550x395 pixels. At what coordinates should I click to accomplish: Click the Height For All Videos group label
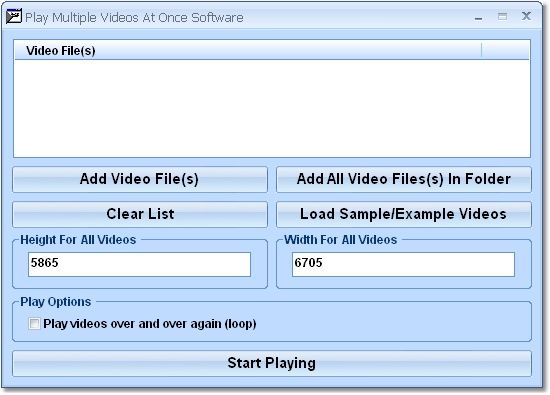[x=78, y=240]
